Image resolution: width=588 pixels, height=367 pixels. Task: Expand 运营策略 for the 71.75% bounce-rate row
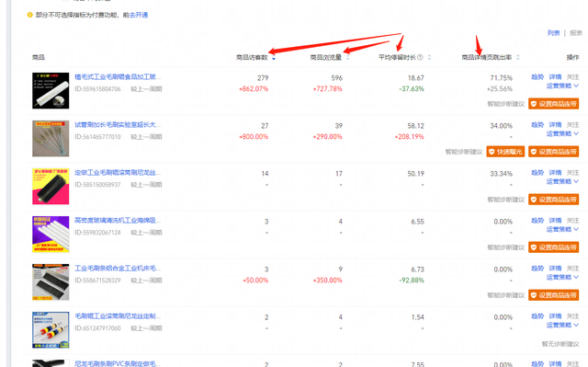pyautogui.click(x=562, y=86)
